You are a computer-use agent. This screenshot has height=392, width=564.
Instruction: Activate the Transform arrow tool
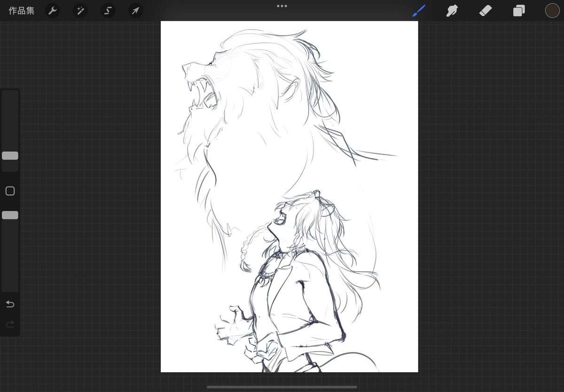(136, 11)
